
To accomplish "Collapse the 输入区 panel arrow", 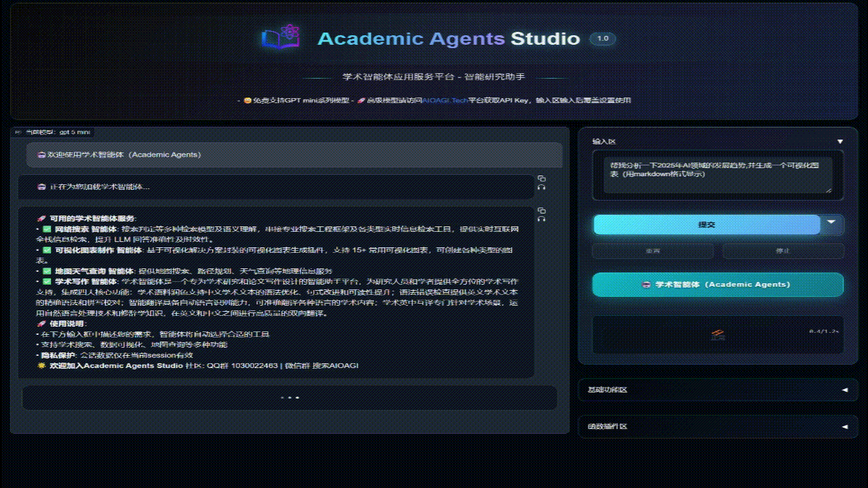I will click(x=840, y=142).
